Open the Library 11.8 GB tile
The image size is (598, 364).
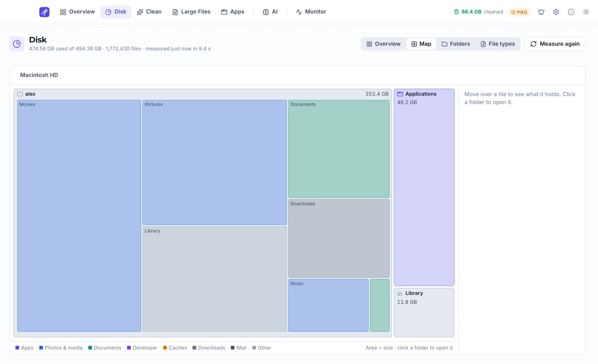click(424, 312)
